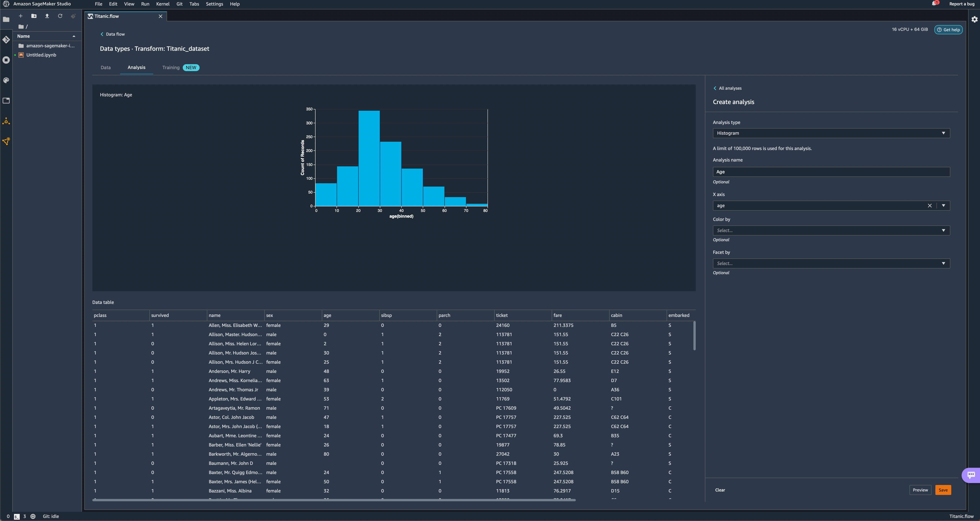Open settings gear on right sidebar
980x521 pixels.
click(974, 19)
